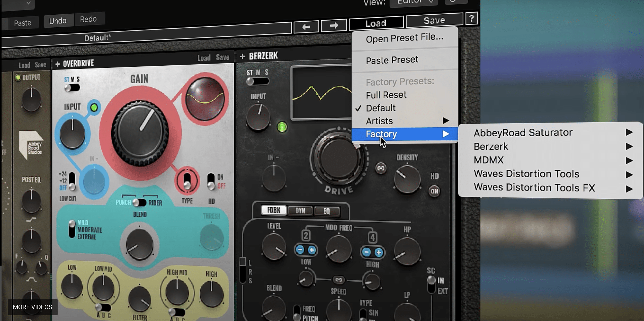Image resolution: width=644 pixels, height=321 pixels.
Task: Expand the MDMX presets submenu
Action: (551, 160)
